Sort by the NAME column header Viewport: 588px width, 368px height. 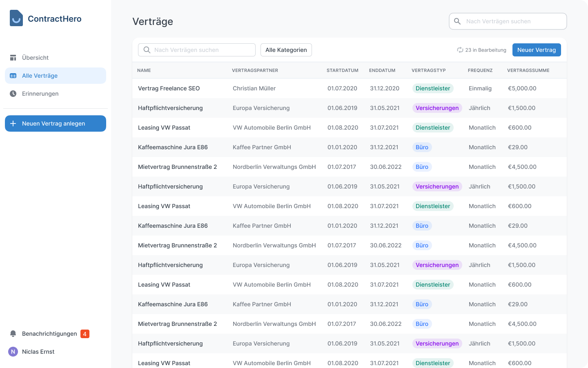point(144,70)
